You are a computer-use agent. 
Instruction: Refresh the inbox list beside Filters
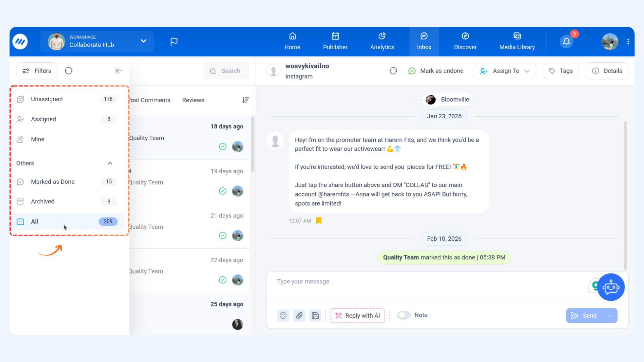(x=69, y=71)
